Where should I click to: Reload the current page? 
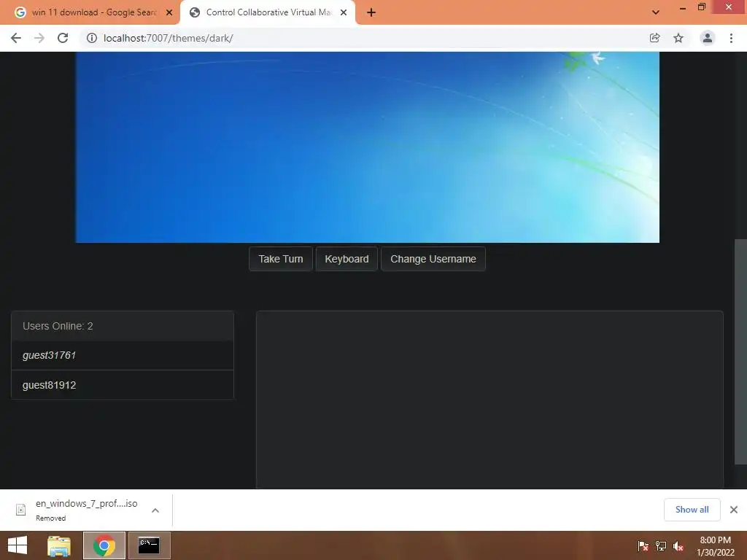click(x=63, y=38)
